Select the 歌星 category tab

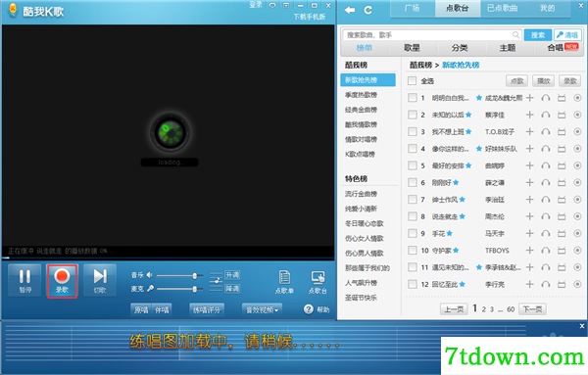(413, 48)
